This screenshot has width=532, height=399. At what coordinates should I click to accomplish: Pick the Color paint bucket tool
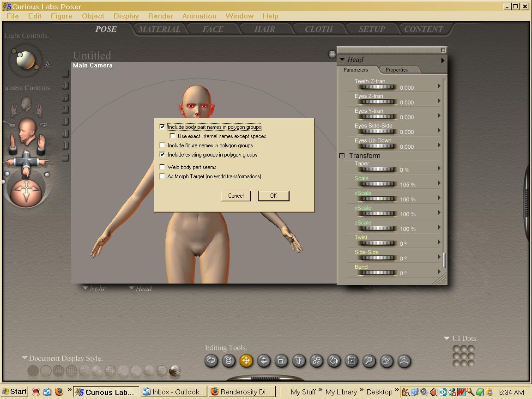334,361
